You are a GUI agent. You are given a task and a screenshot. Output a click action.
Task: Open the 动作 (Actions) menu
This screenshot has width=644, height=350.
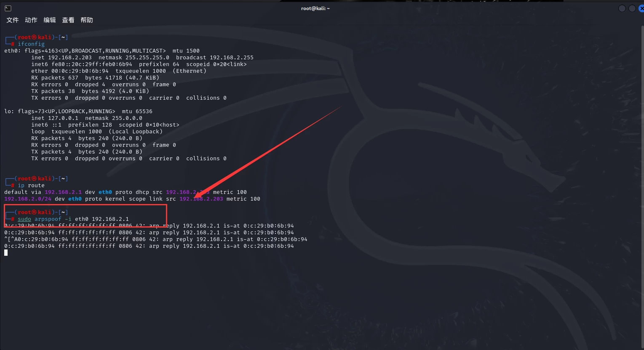pos(31,20)
